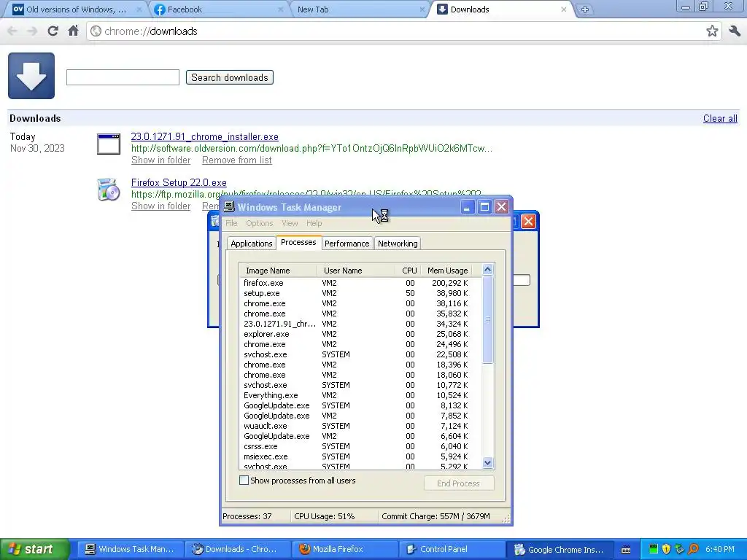
Task: Switch to Mozilla Firefox taskbar button
Action: click(345, 549)
